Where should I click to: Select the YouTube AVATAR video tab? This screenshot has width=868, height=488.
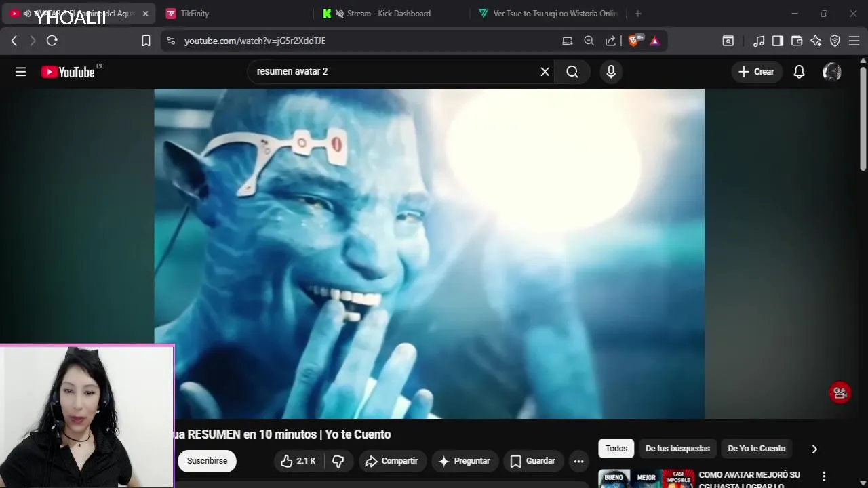[x=78, y=14]
